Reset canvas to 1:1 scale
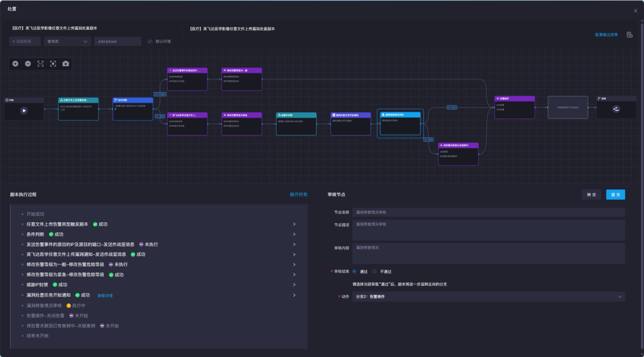Viewport: 644px width, 357px height. pos(41,64)
